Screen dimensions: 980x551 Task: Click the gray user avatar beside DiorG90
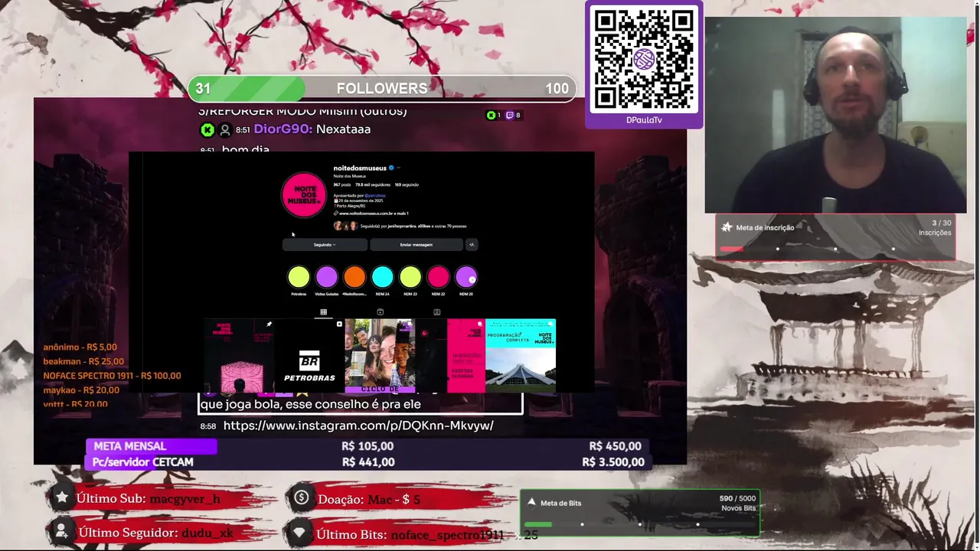coord(225,130)
